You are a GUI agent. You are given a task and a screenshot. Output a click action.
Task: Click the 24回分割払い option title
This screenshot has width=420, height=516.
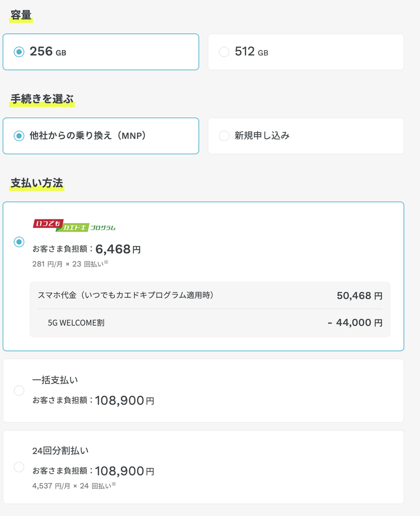[60, 451]
